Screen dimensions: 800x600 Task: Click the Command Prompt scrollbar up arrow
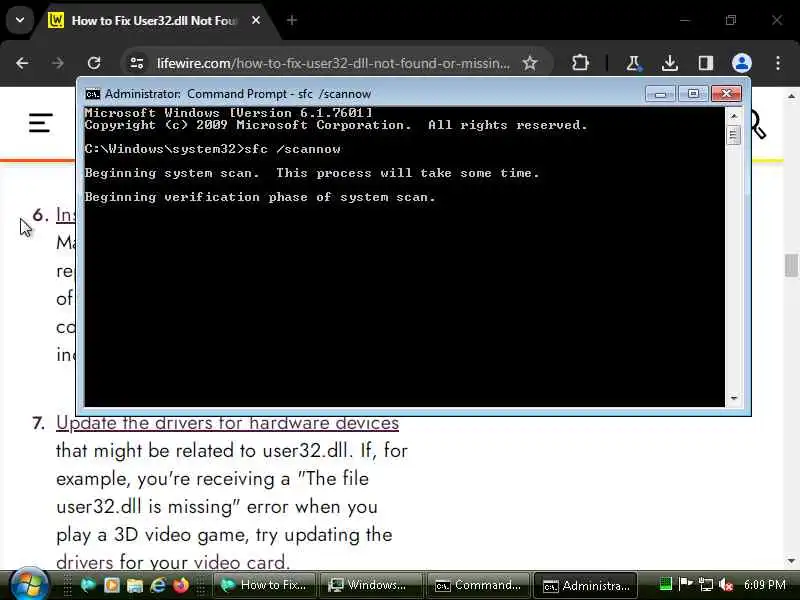(734, 116)
